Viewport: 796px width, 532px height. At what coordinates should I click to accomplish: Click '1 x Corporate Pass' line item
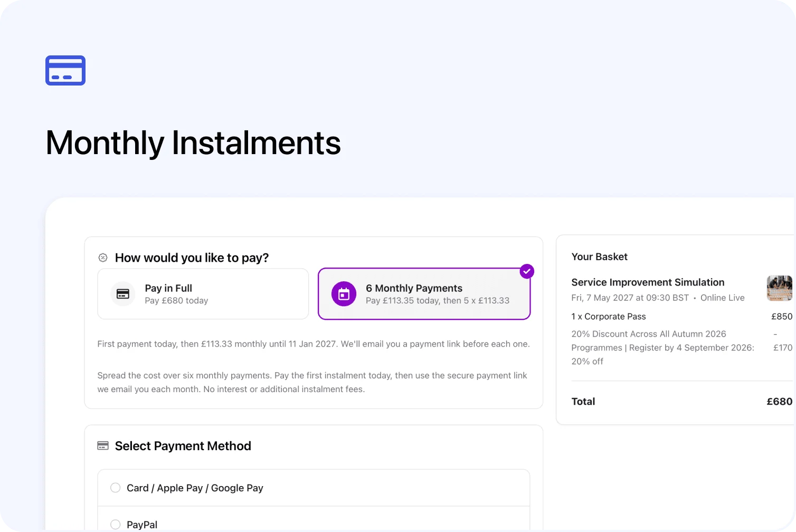[609, 317]
